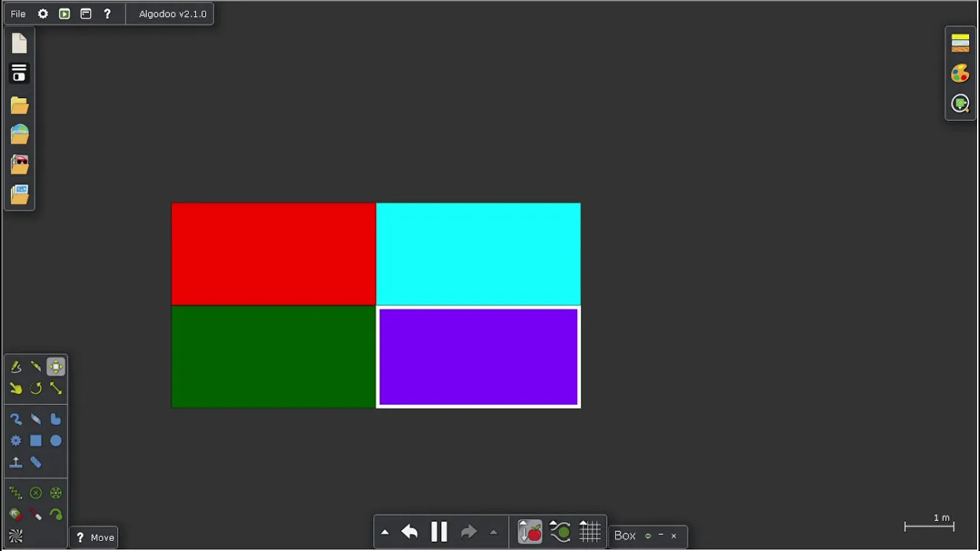Viewport: 980px width, 551px height.
Task: Select the Chain tool
Action: (x=36, y=462)
